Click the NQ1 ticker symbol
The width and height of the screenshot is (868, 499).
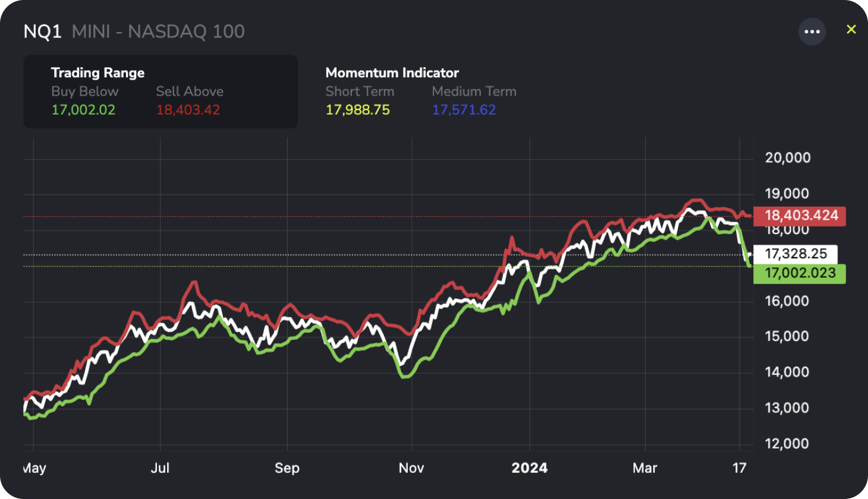click(42, 31)
